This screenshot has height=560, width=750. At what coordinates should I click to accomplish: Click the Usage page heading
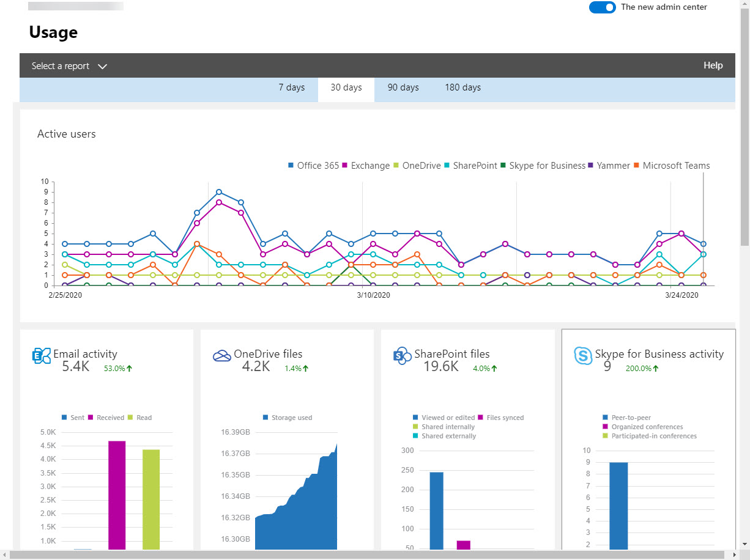pyautogui.click(x=53, y=32)
